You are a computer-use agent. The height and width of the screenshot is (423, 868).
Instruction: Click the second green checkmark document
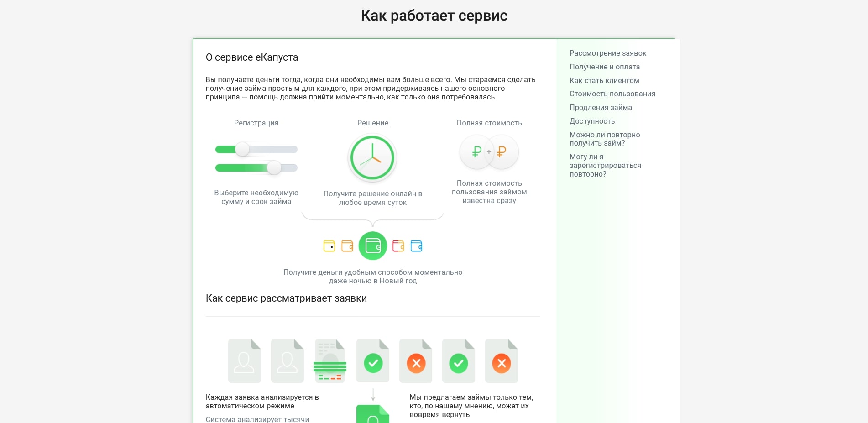tap(459, 360)
